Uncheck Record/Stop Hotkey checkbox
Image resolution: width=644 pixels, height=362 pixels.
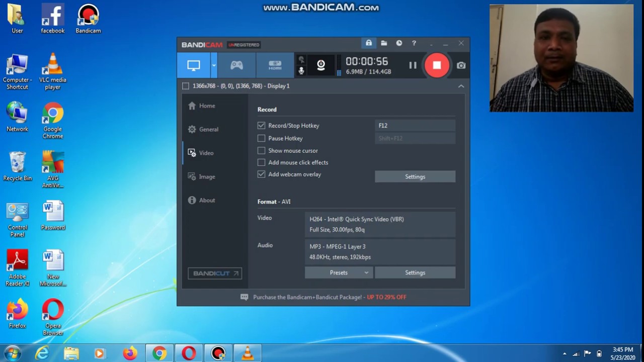pyautogui.click(x=261, y=126)
